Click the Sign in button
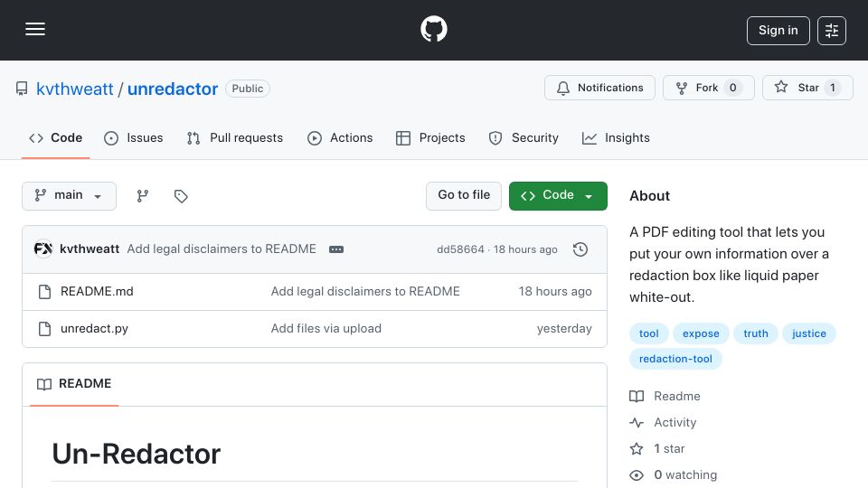868x488 pixels. tap(778, 31)
